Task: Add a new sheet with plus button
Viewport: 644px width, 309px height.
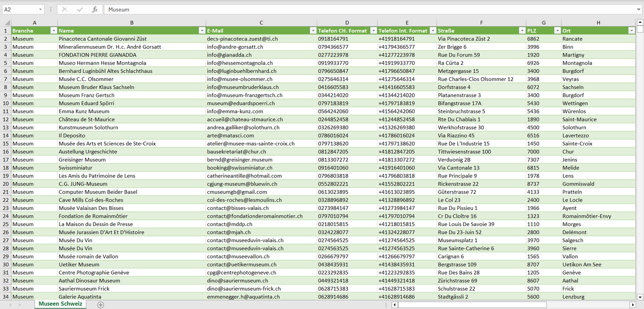Action: click(101, 305)
